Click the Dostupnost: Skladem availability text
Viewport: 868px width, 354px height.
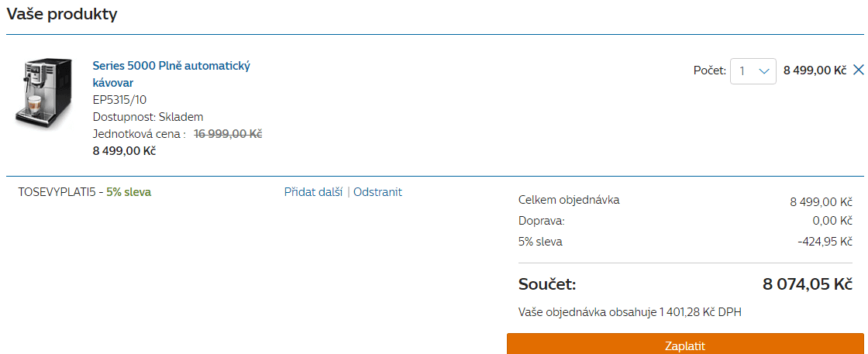click(148, 117)
